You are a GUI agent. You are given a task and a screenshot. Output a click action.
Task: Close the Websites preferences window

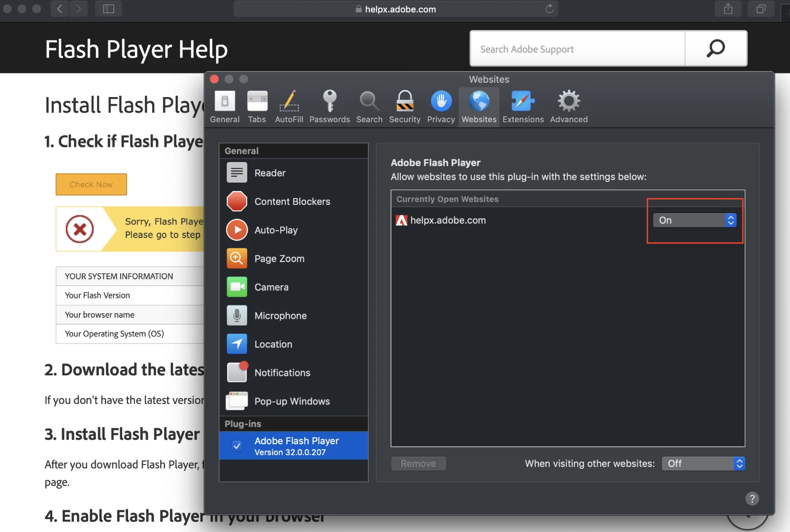click(x=214, y=79)
